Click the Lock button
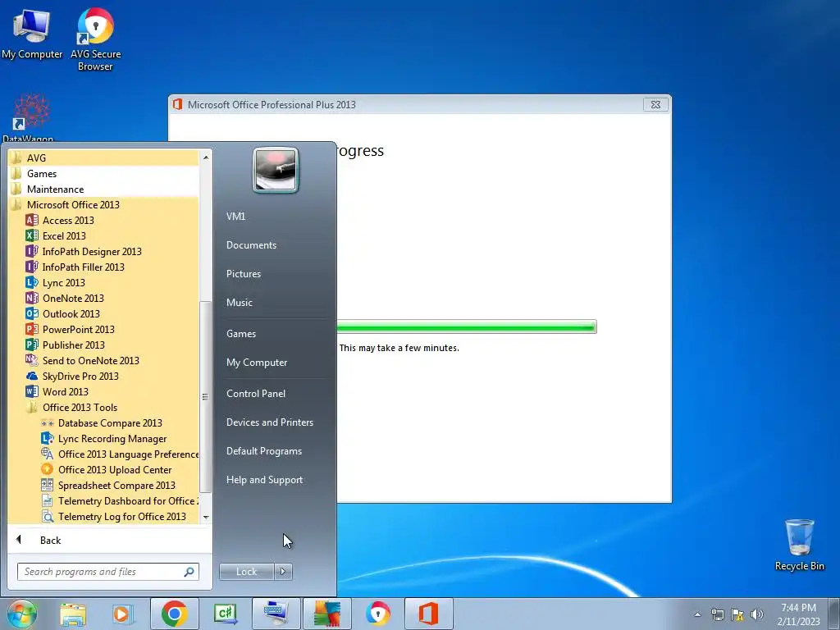 coord(246,572)
